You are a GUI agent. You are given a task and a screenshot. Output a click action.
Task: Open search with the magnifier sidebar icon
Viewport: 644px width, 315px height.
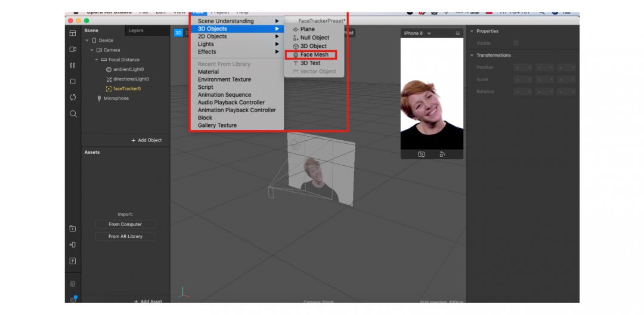pyautogui.click(x=73, y=114)
